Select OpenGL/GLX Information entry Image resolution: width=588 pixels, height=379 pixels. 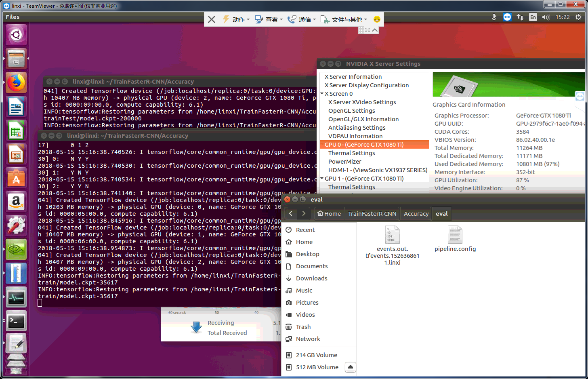tap(363, 119)
